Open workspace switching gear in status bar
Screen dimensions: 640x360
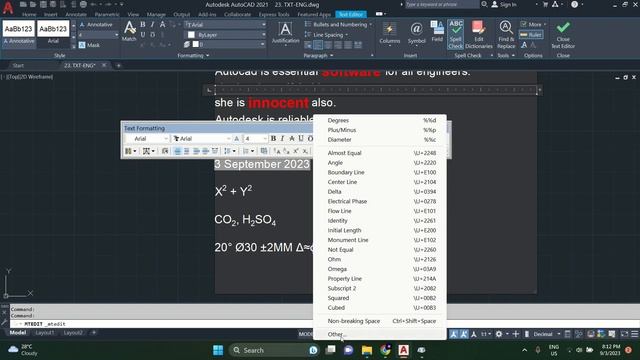tap(499, 334)
